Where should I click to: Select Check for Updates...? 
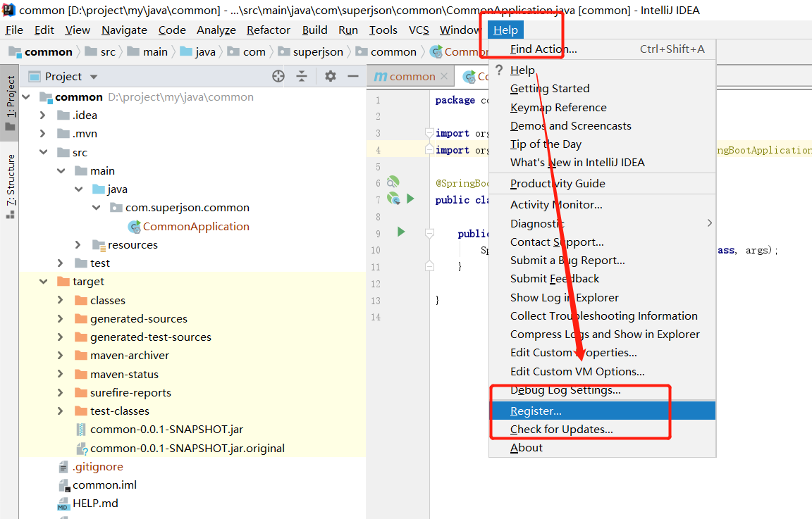click(603, 430)
